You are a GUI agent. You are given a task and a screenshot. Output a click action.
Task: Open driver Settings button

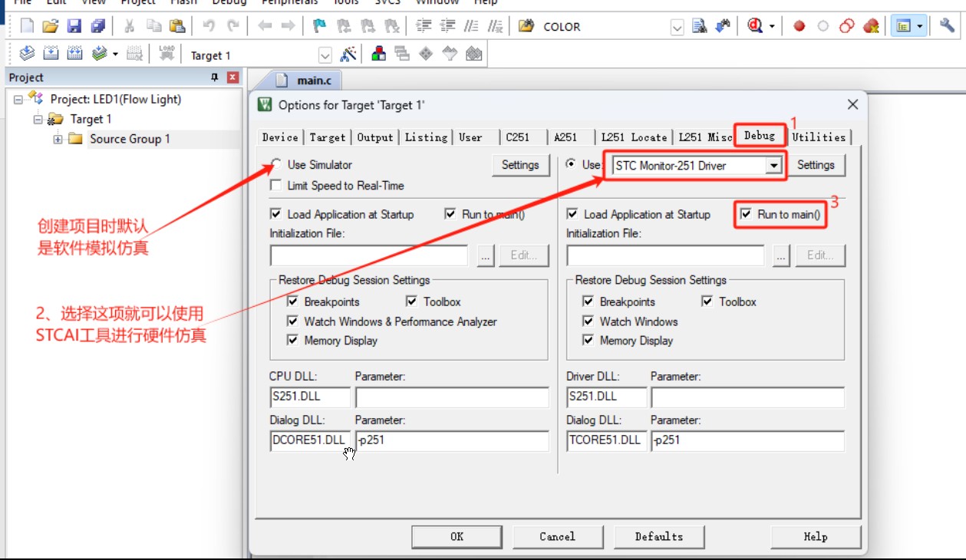pos(816,165)
